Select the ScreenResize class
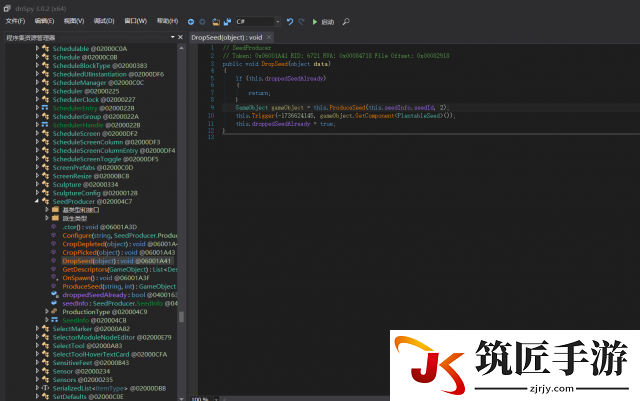 coord(91,176)
